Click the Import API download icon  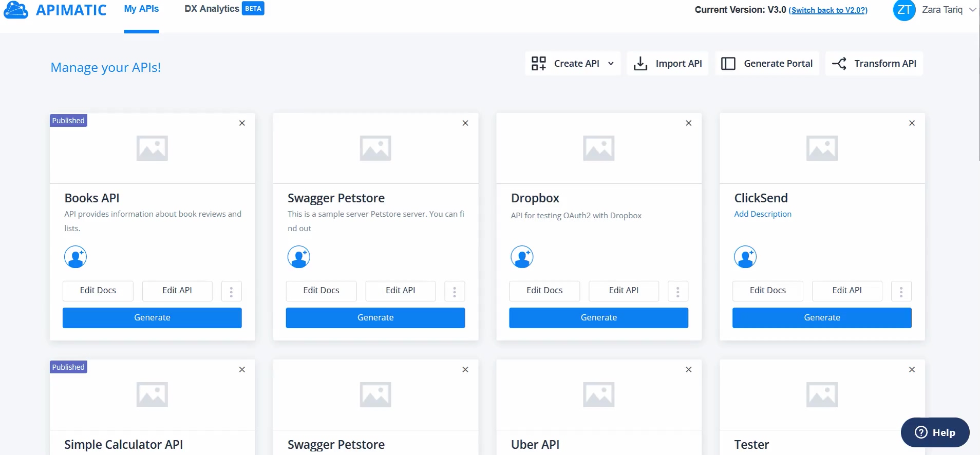point(640,64)
